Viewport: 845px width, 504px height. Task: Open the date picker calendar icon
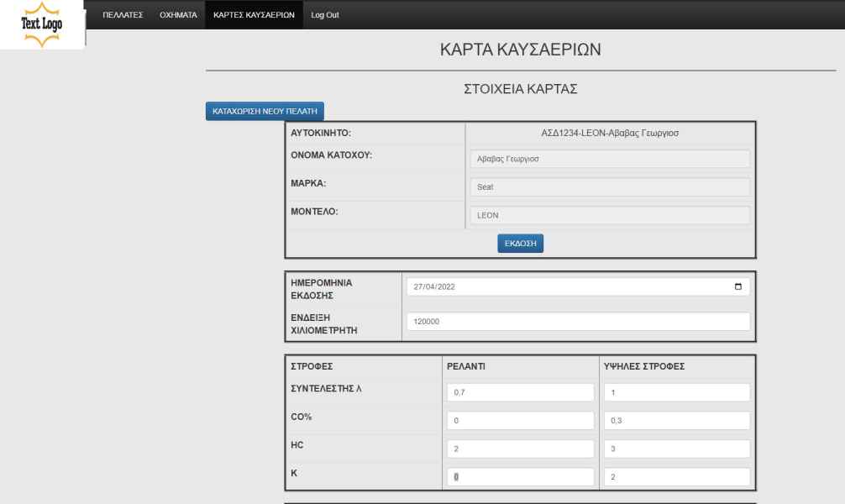737,286
